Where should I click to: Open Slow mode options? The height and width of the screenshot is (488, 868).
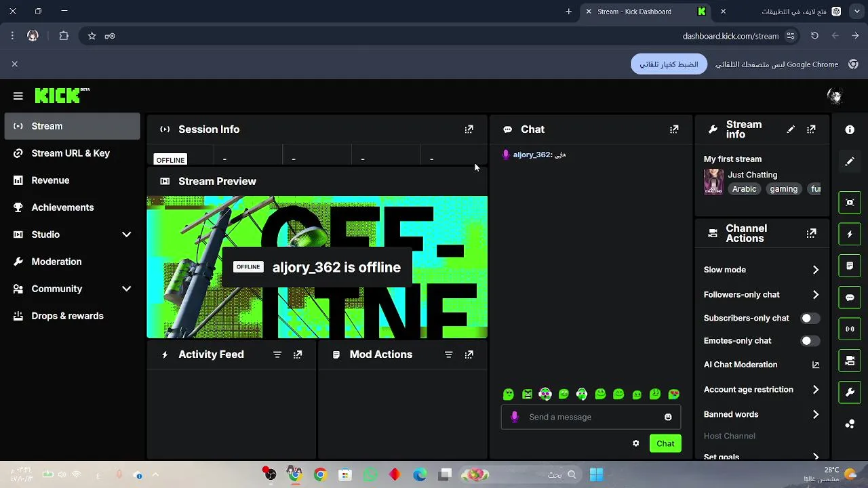[762, 270]
